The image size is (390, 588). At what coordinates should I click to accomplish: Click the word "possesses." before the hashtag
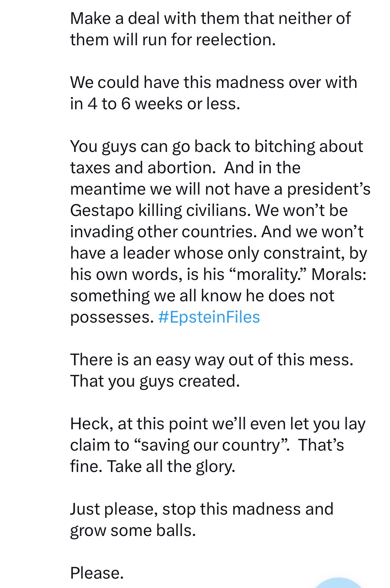pos(112,317)
